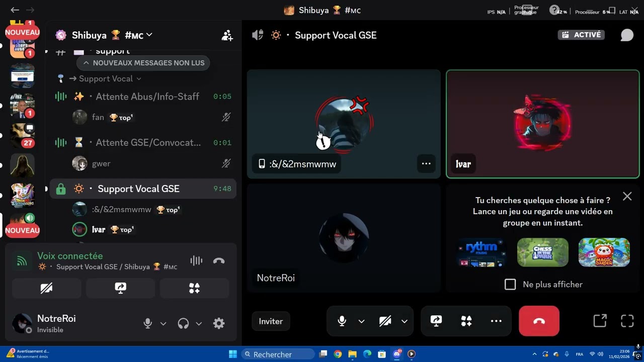Select the Support Vocal GSE channel

click(x=143, y=189)
